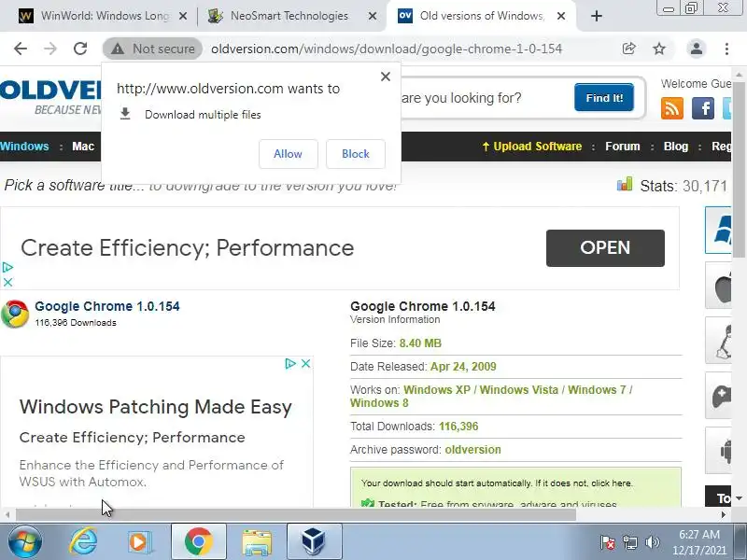
Task: Reload the current page
Action: click(x=80, y=49)
